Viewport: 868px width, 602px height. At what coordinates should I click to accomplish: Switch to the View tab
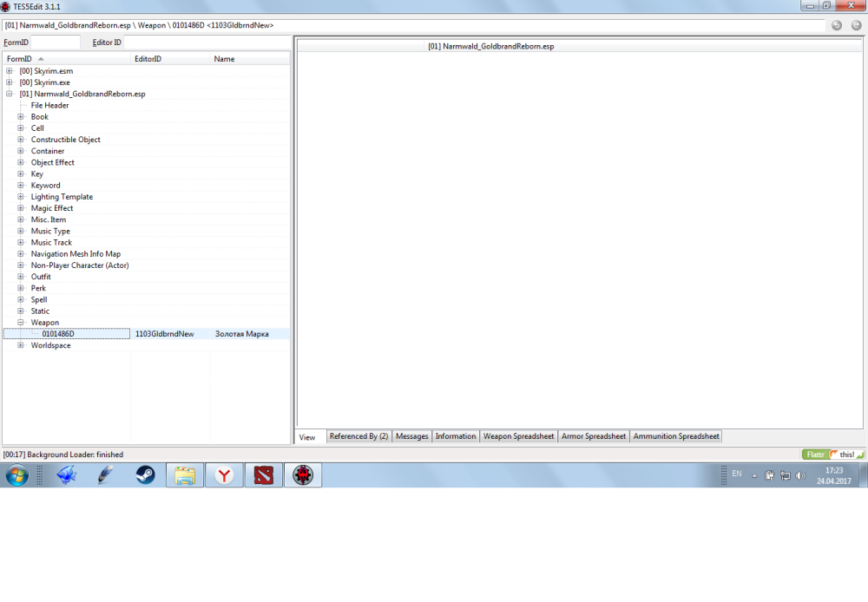(x=308, y=437)
